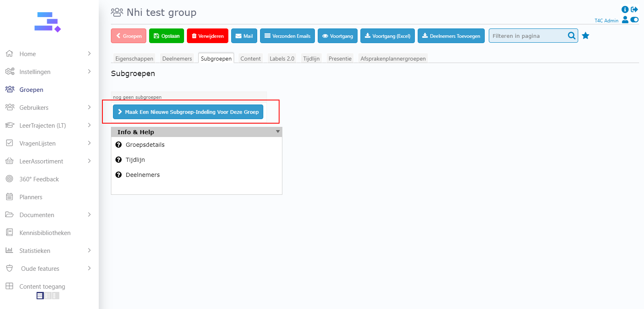This screenshot has height=309, width=644.
Task: Click the help icon next to Tijdlijn
Action: [x=119, y=160]
